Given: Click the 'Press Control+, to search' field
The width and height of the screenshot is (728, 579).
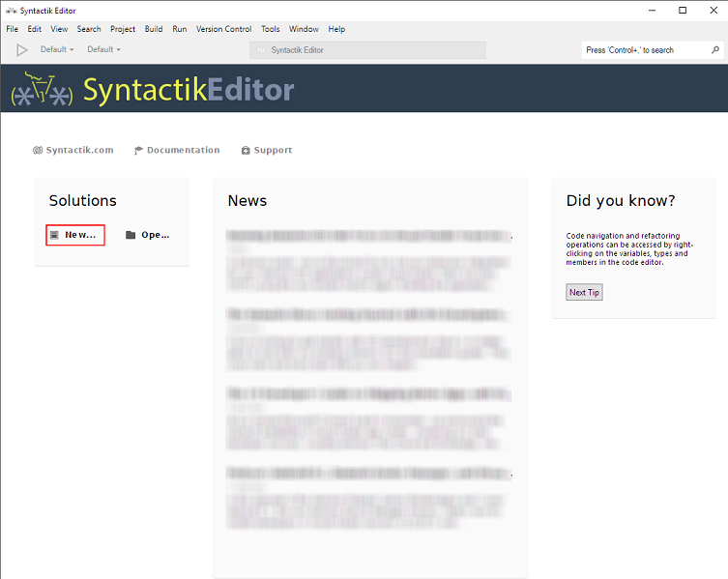Looking at the screenshot, I should click(x=643, y=50).
